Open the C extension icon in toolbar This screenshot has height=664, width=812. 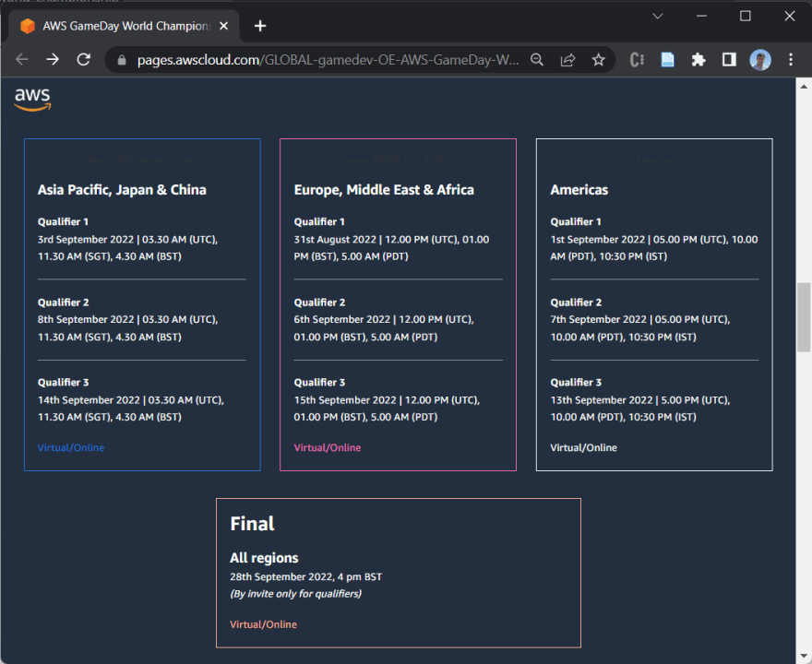pos(637,60)
